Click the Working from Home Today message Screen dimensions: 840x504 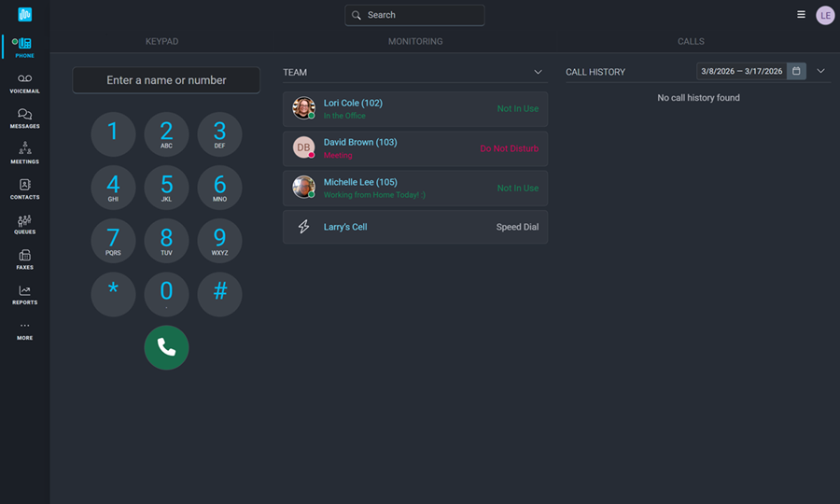click(374, 195)
